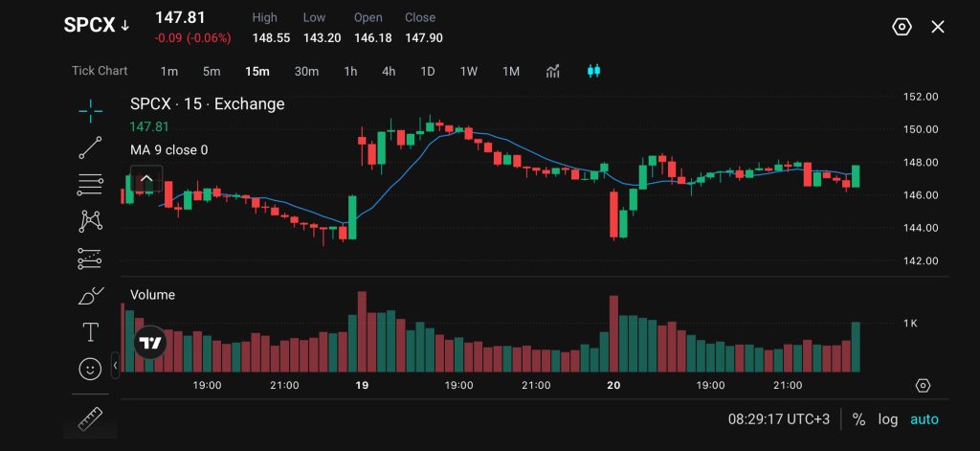Click the 142.00 price axis label
This screenshot has height=451, width=980.
coord(921,260)
